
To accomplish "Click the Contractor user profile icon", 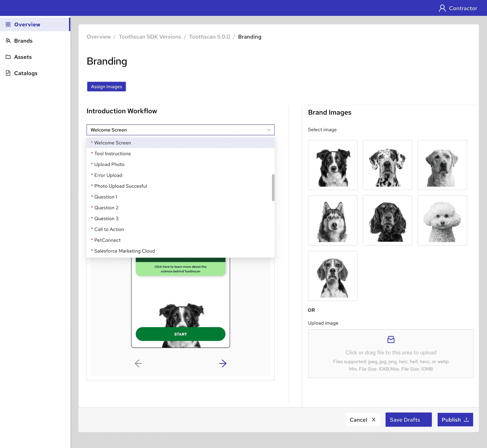I will [x=442, y=8].
